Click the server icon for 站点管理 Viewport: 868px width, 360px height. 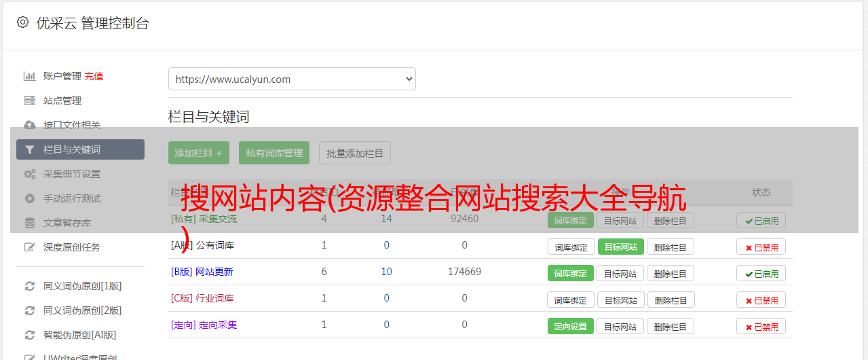coord(29,101)
